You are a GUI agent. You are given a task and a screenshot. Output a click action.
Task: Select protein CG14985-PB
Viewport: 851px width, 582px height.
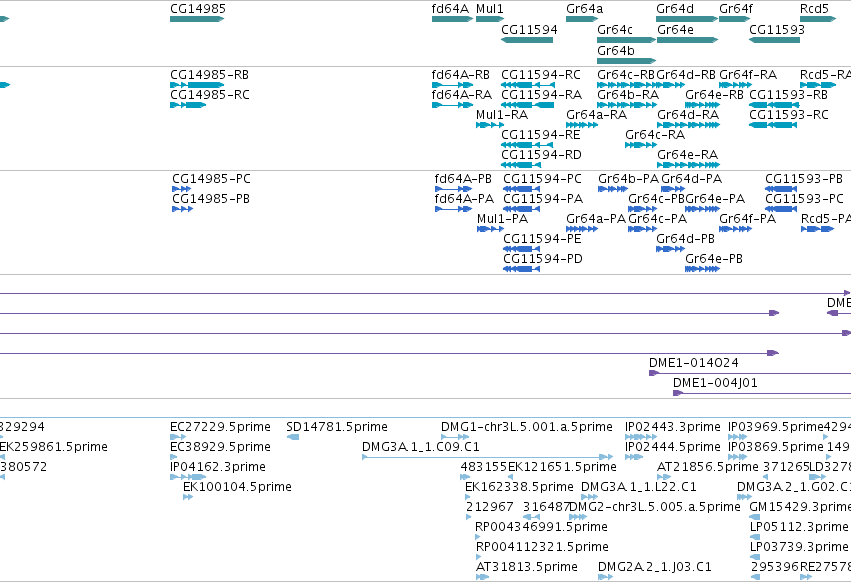pos(182,209)
